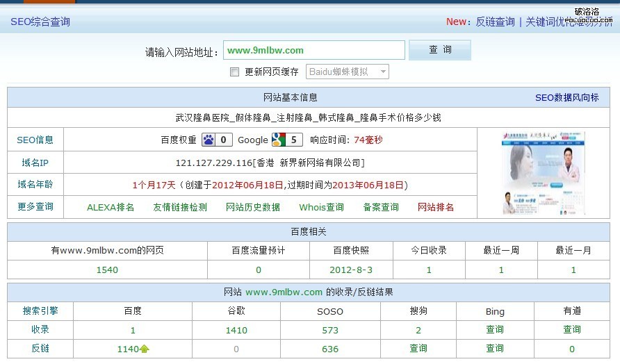This screenshot has width=620, height=364.
Task: Click the Baidu 收录 value 1
Action: point(133,330)
